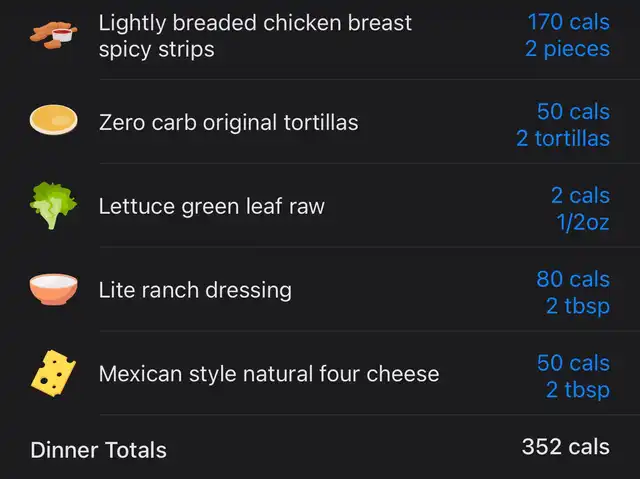
Task: Select the Lite ranch dressing item
Action: coord(195,290)
